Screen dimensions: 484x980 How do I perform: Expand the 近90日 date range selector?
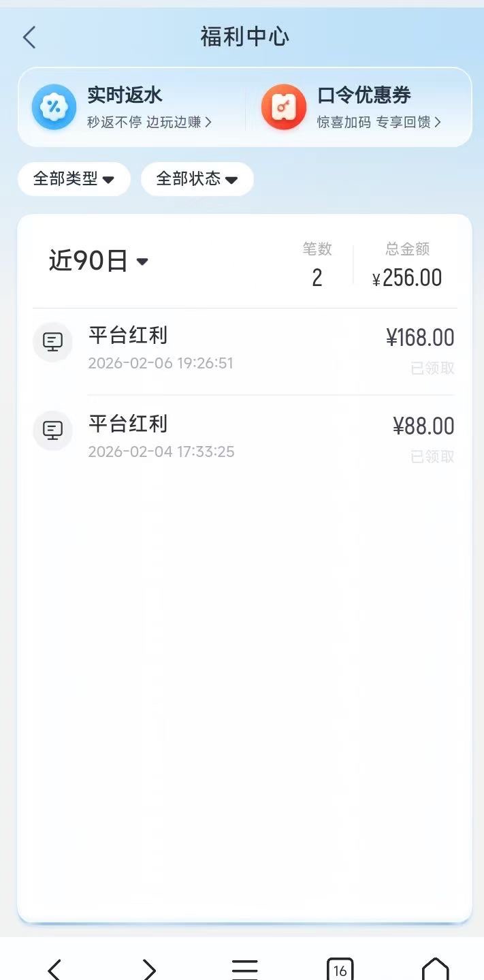pyautogui.click(x=98, y=261)
